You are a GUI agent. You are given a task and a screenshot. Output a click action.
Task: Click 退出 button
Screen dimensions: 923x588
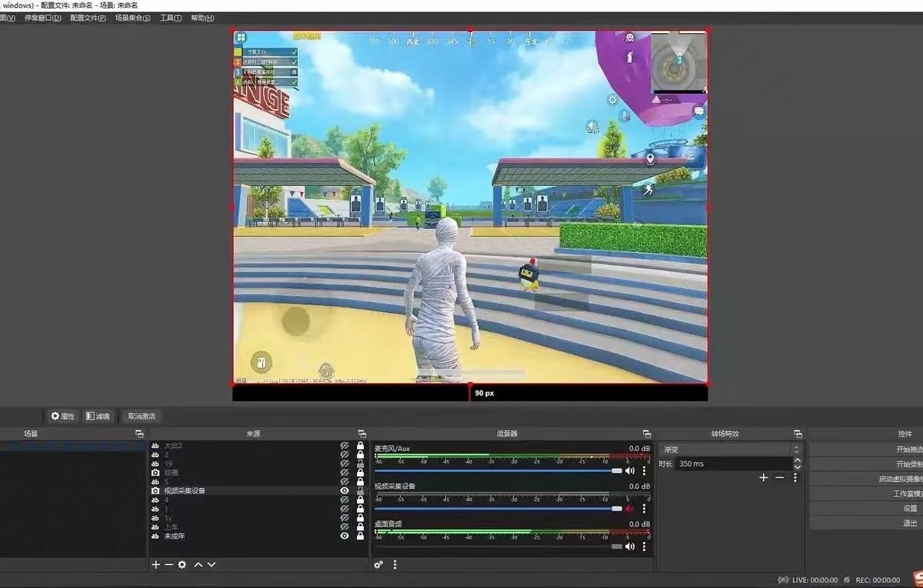(x=866, y=523)
